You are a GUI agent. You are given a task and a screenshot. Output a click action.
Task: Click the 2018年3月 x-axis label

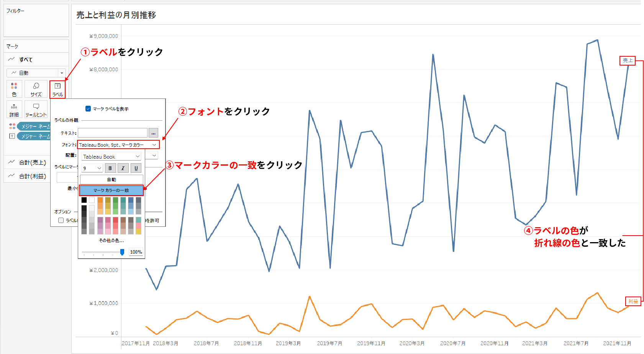coord(166,343)
